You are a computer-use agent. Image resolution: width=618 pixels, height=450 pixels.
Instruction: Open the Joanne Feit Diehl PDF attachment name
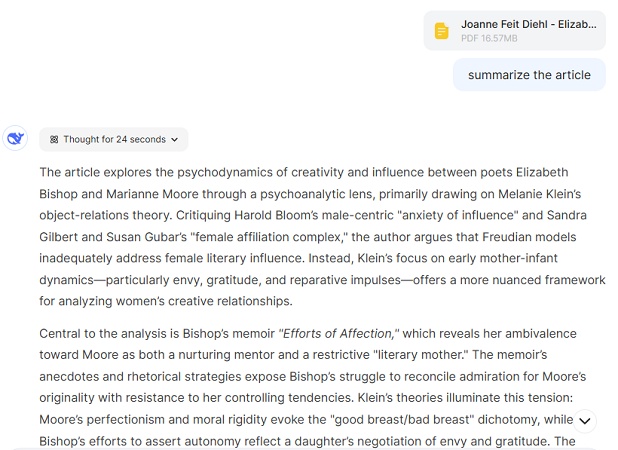(x=527, y=24)
